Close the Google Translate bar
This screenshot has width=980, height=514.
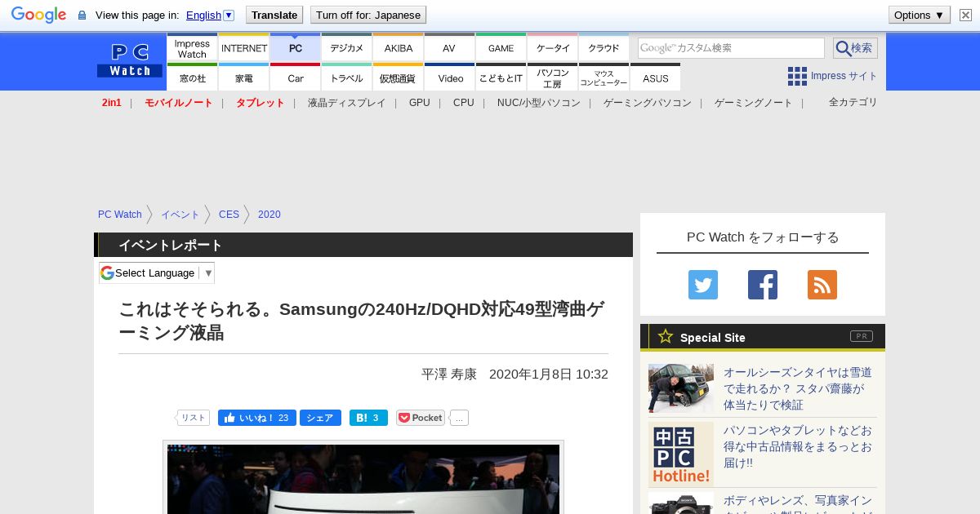point(965,15)
